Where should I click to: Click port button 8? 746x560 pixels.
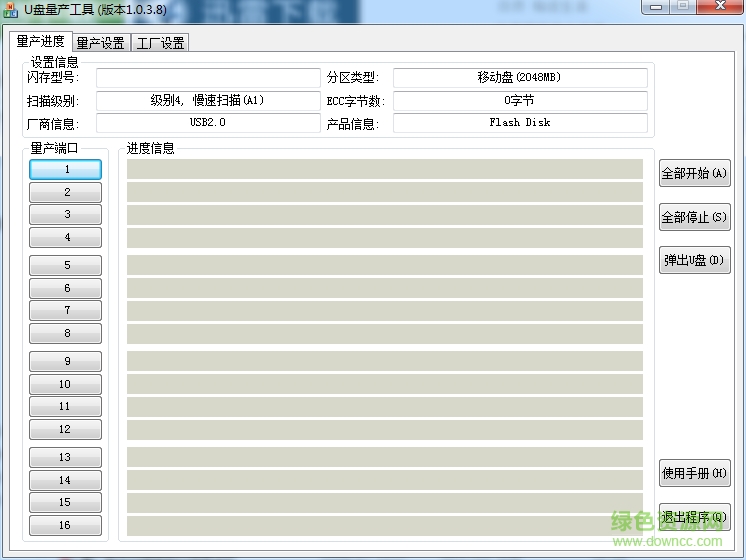(66, 334)
